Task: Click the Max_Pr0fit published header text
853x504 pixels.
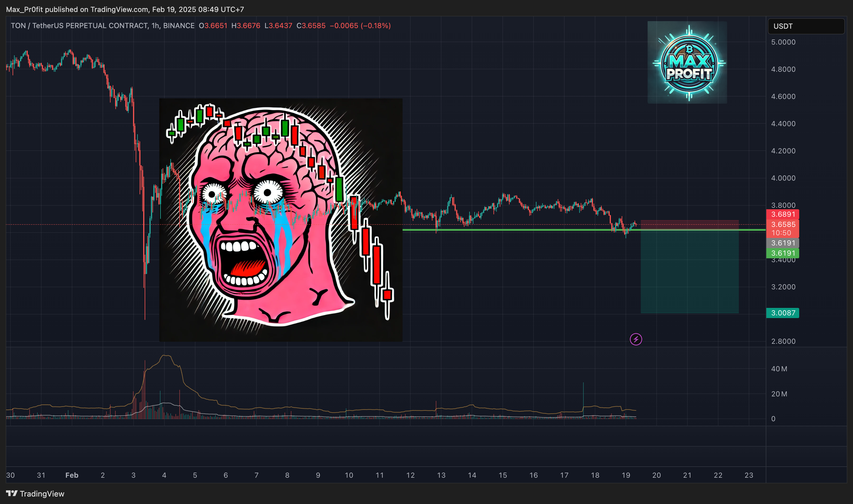Action: [125, 10]
